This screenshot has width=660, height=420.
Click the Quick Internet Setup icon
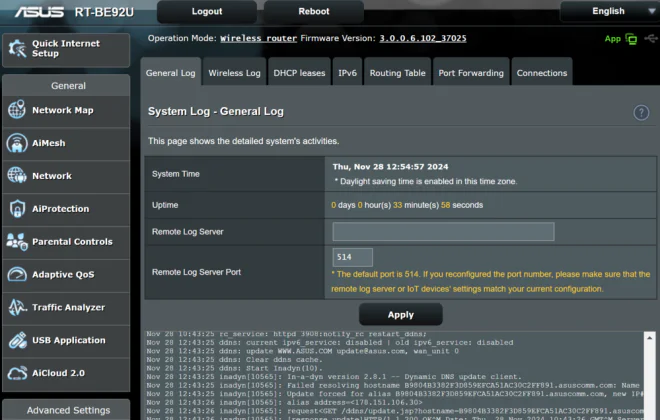(x=17, y=49)
